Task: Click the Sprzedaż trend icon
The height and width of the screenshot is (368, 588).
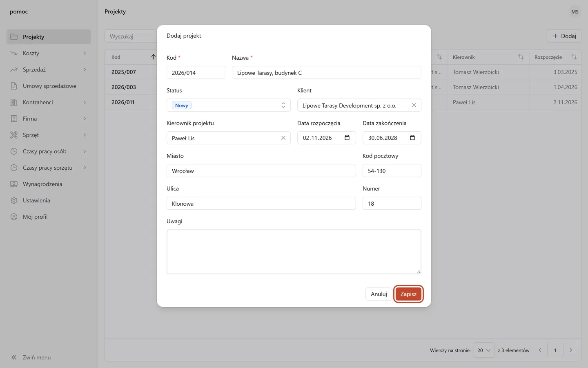Action: point(14,70)
